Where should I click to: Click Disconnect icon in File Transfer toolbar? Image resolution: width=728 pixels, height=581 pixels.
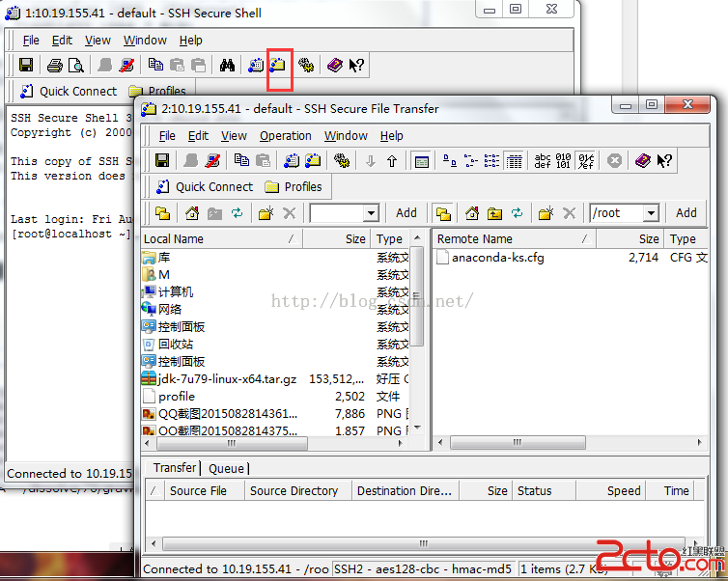(212, 160)
